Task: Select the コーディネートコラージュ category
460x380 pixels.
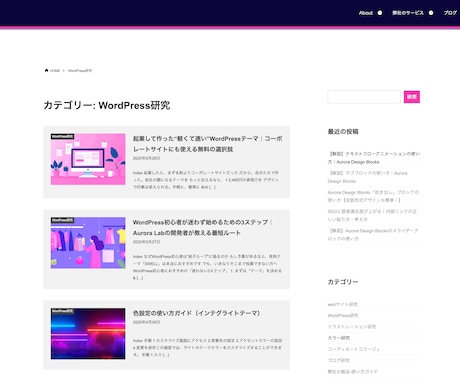Action: pos(354,349)
